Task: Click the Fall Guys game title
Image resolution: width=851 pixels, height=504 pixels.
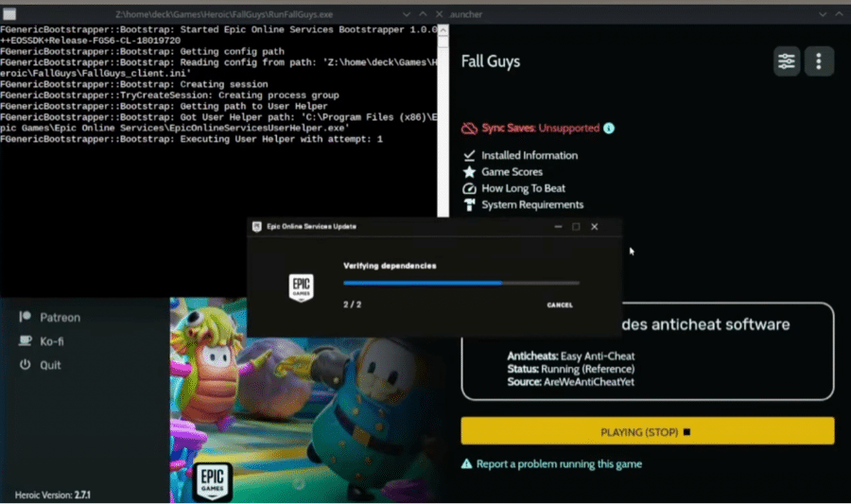Action: coord(491,61)
